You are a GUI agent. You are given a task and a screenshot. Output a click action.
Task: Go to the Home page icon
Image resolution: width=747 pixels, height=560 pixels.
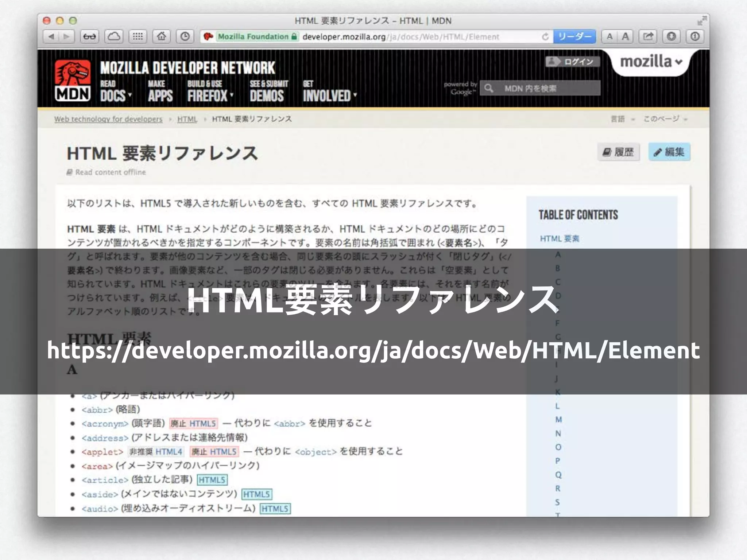(x=161, y=36)
